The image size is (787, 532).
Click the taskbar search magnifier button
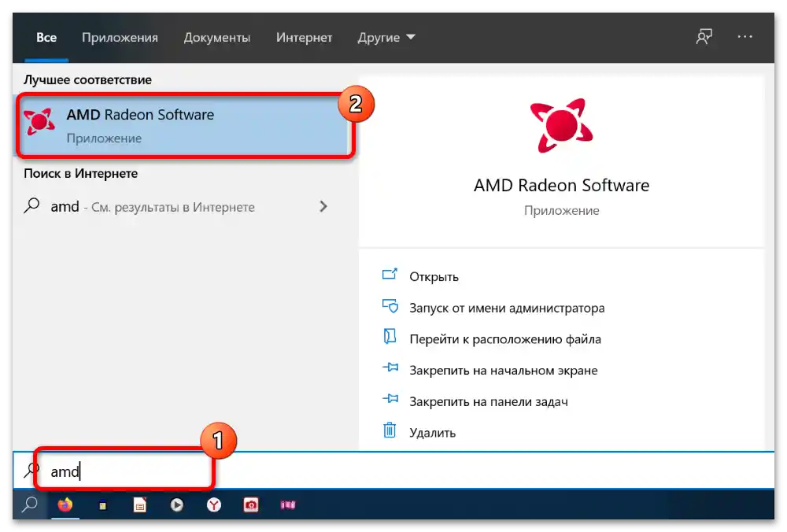30,504
